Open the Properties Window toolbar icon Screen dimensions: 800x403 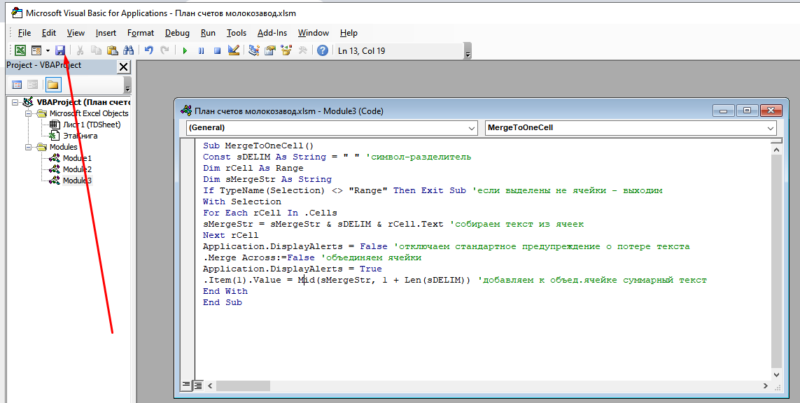(270, 51)
